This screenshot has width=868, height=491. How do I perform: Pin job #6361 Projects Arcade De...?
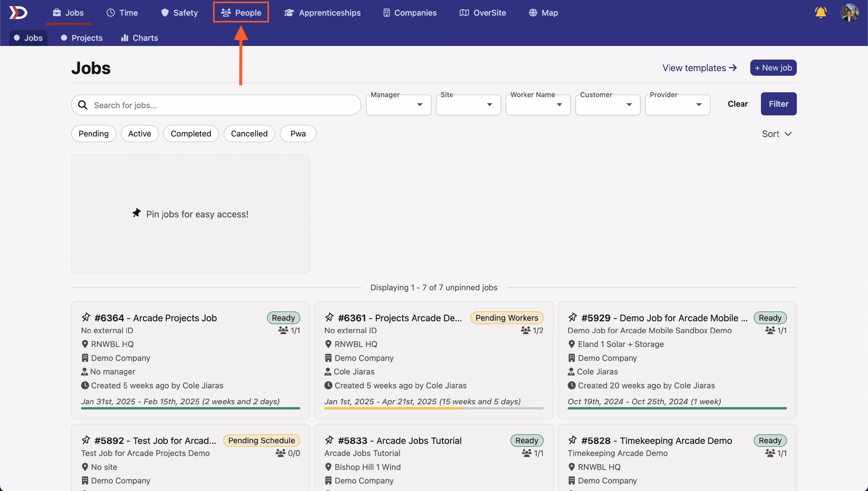pos(329,317)
